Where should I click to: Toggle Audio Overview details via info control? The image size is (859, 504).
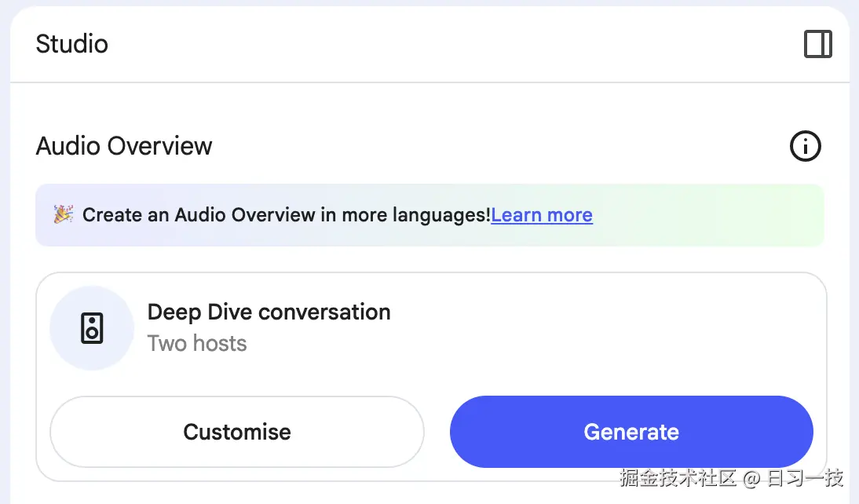[805, 146]
